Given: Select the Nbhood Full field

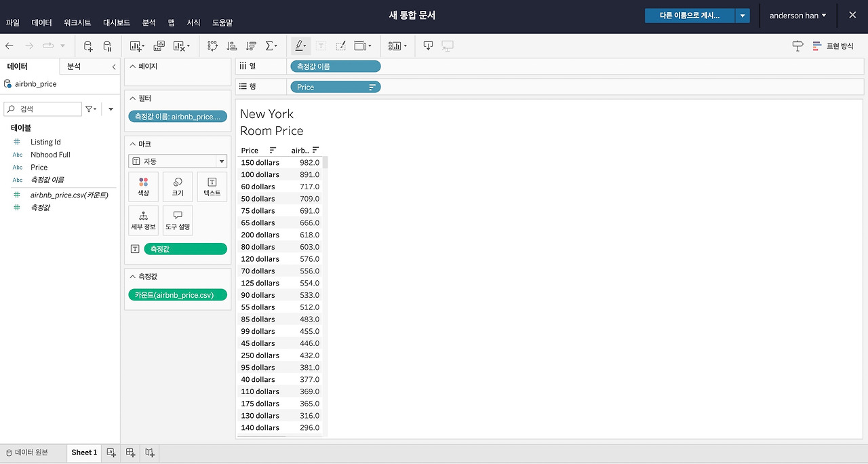Looking at the screenshot, I should coord(50,155).
